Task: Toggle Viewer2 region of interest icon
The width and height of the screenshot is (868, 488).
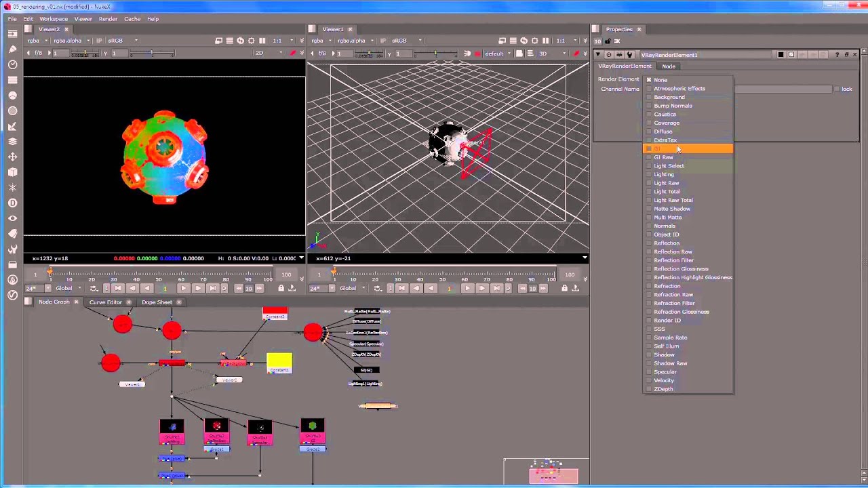Action: (251, 41)
